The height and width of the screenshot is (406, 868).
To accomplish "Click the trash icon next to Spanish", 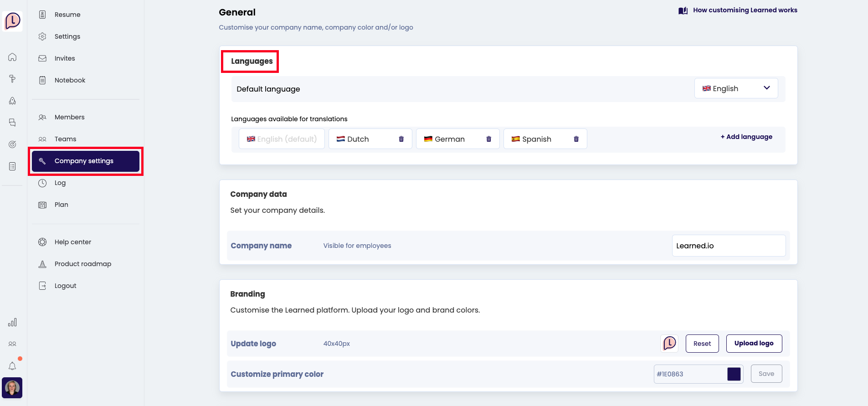I will click(x=576, y=139).
